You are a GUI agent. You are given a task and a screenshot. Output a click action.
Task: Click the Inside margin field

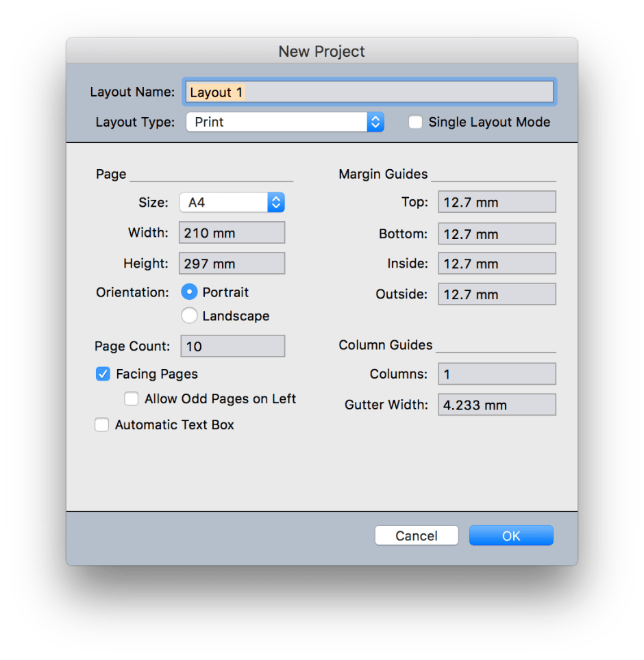point(497,264)
